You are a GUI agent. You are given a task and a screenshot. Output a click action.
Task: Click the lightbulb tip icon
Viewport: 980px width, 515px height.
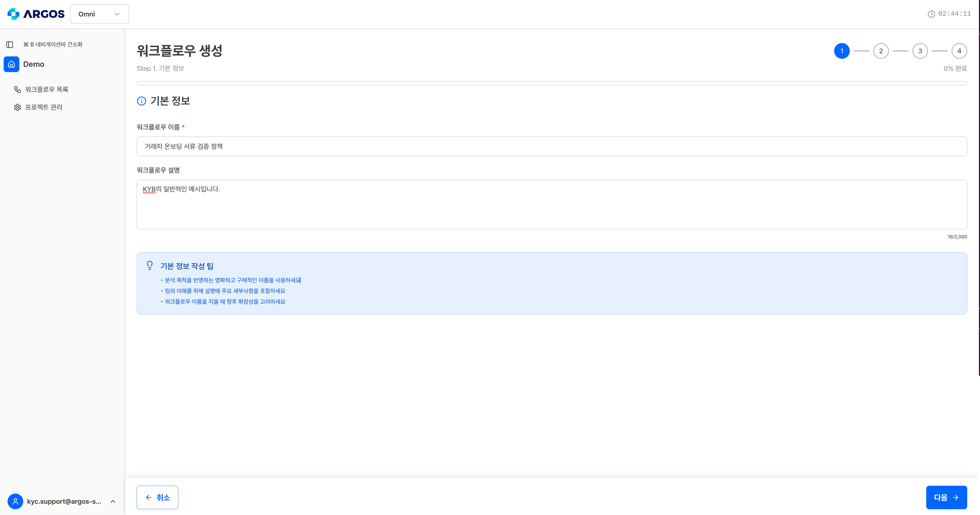click(150, 266)
